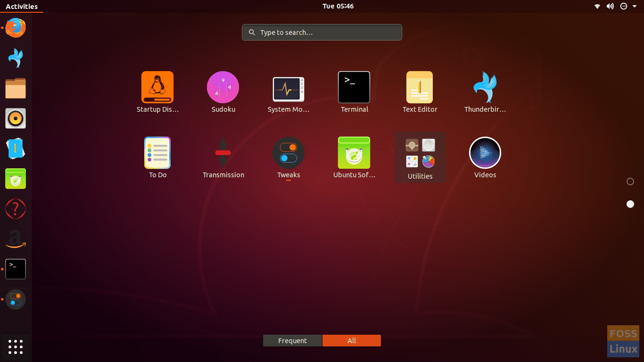644x362 pixels.
Task: Open the Utilities folder
Action: click(x=420, y=158)
